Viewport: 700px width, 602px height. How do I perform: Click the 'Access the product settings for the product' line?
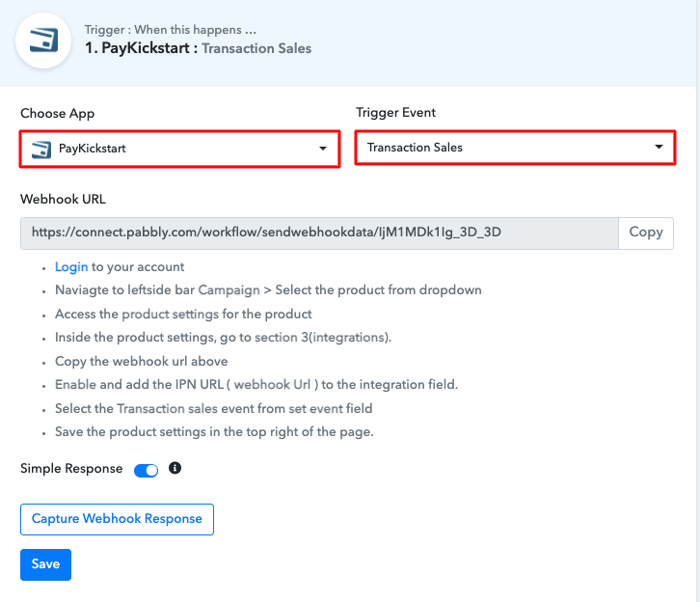(x=183, y=314)
